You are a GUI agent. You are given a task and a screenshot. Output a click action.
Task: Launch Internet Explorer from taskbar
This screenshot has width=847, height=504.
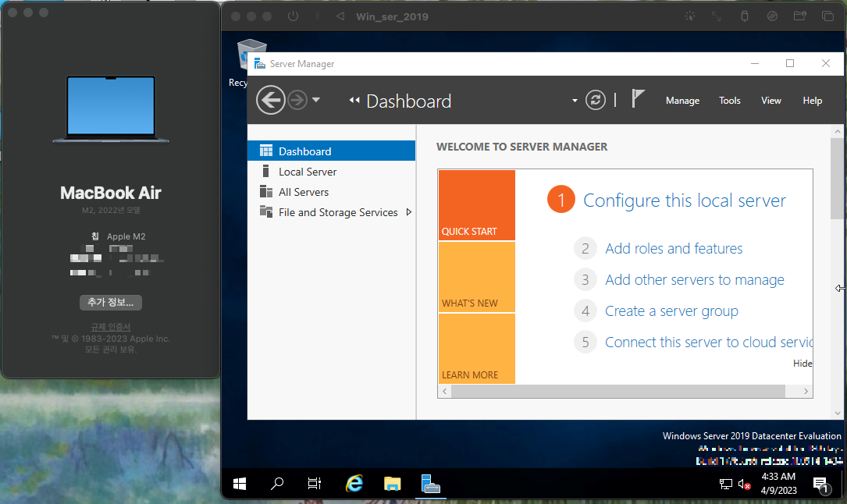[x=354, y=484]
